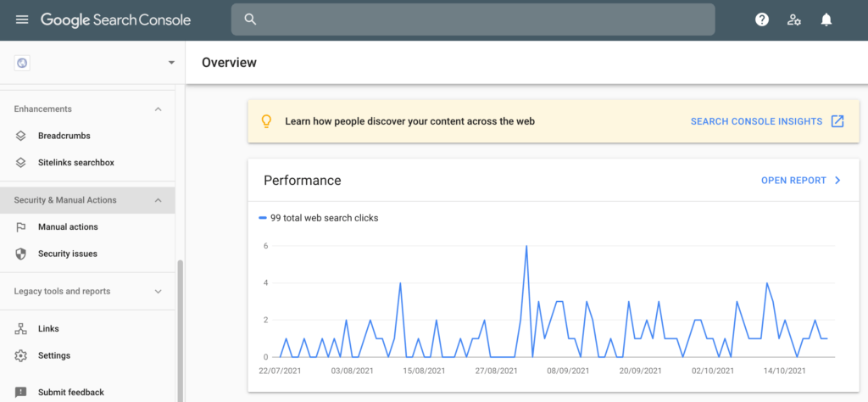Open Users and permissions settings icon
This screenshot has height=402, width=868.
pos(794,20)
